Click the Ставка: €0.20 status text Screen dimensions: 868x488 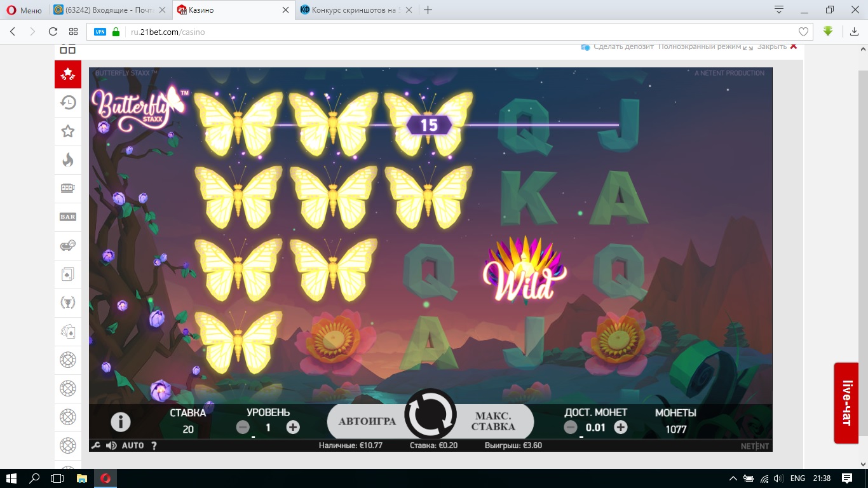click(x=433, y=445)
